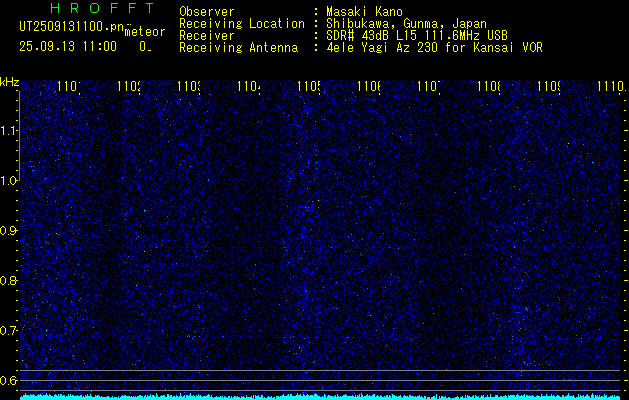This screenshot has width=629, height=400.
Task: Click the 1103 time marker
Action: click(x=189, y=86)
